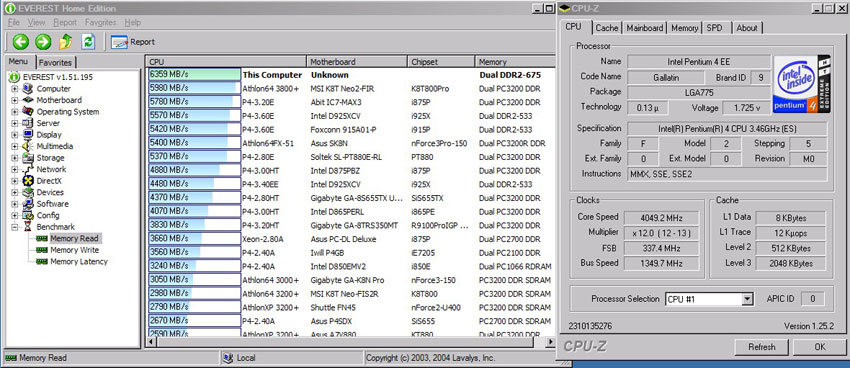Screen dimensions: 850x368
Task: Switch to the Mainboard tab in CPU-Z
Action: pos(645,28)
